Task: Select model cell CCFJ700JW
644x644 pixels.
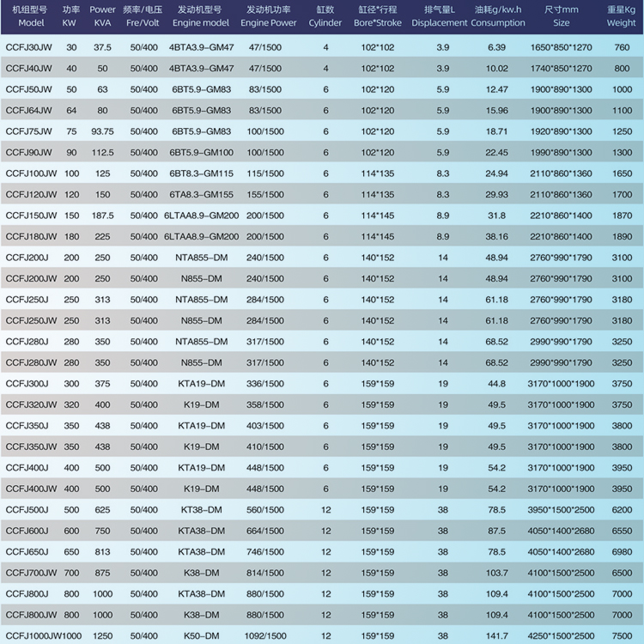Action: (31, 573)
